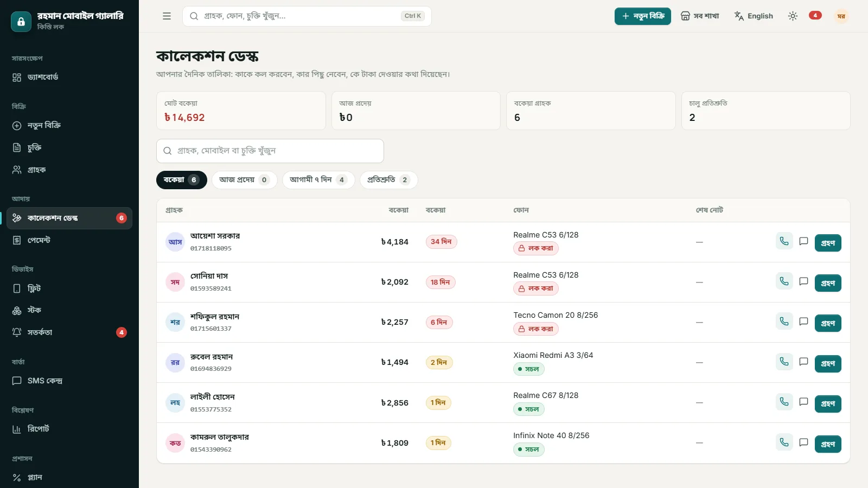Open ড্যাশবোর্ড in the sidebar
This screenshot has width=868, height=488.
[69, 77]
